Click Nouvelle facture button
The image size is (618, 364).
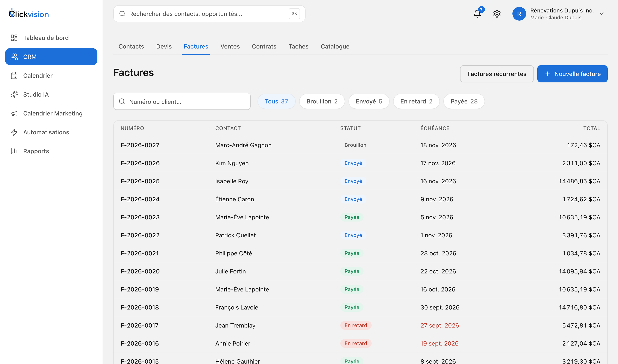pyautogui.click(x=572, y=74)
